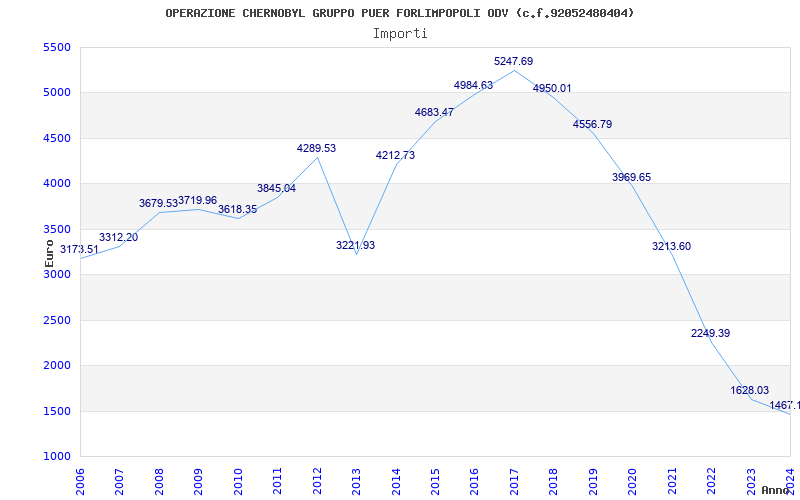Select the 3618.35 data label
The height and width of the screenshot is (500, 800).
pyautogui.click(x=237, y=209)
